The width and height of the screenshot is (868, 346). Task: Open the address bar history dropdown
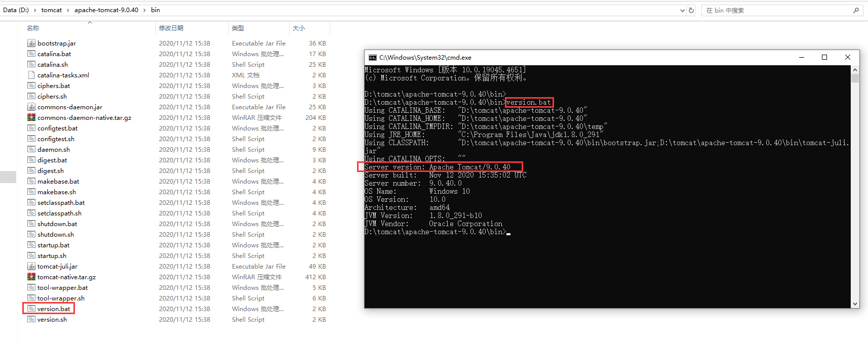[683, 10]
